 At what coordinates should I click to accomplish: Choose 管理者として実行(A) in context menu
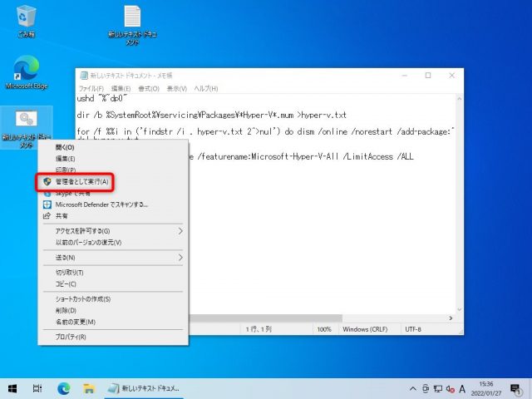(x=80, y=180)
